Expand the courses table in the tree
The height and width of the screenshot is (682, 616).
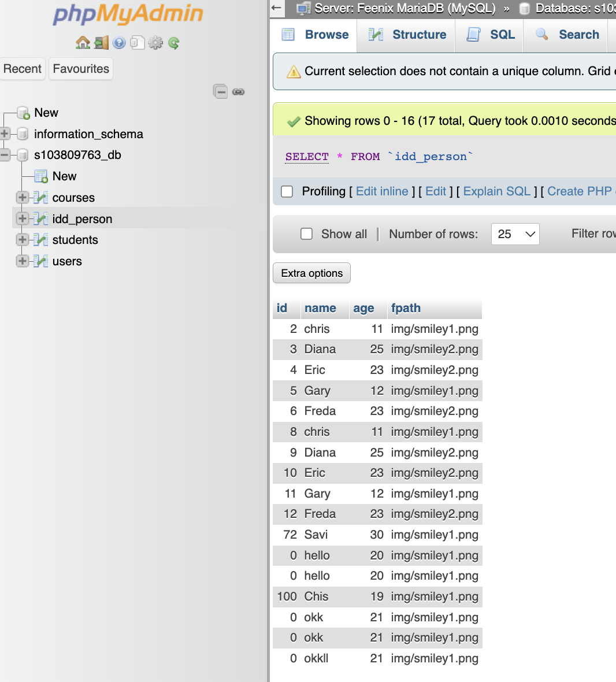pos(22,198)
